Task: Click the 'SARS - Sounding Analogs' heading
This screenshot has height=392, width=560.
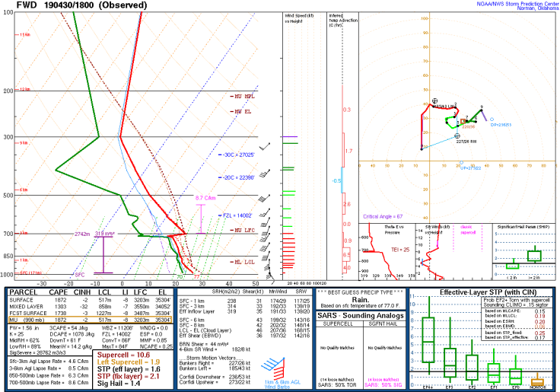Action: [x=361, y=316]
